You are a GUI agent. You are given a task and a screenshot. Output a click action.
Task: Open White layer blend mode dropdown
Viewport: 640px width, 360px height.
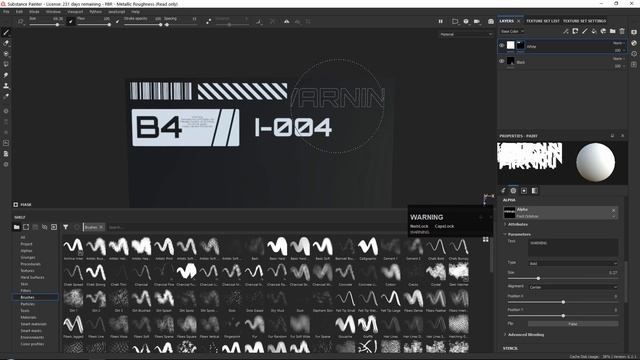(x=618, y=43)
